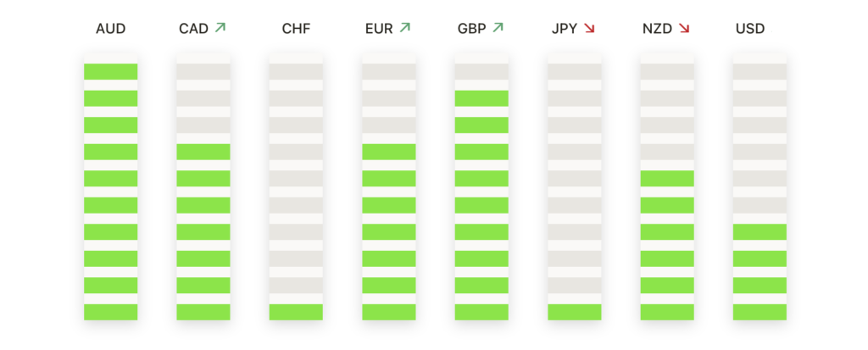Viewport: 868px width, 350px height.
Task: Select the USD currency label
Action: (x=750, y=29)
